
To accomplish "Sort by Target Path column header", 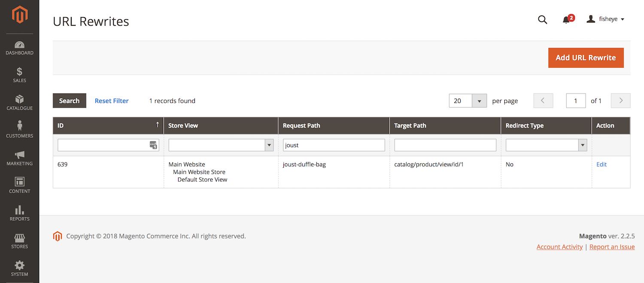I will [445, 126].
